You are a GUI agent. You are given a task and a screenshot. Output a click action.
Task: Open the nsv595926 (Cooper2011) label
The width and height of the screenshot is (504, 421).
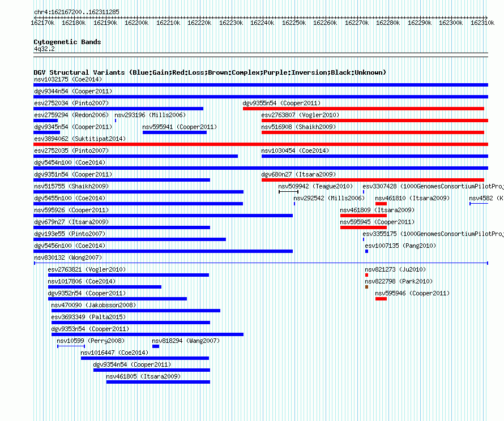(71, 210)
